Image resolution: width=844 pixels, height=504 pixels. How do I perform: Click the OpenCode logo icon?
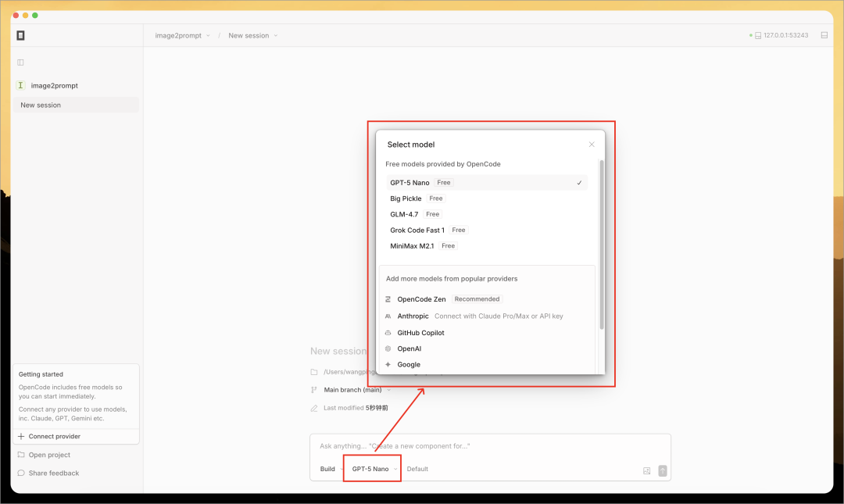[x=20, y=35]
